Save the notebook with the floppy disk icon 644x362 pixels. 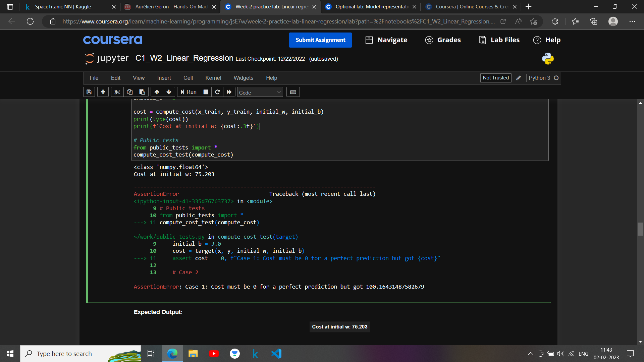click(x=89, y=92)
